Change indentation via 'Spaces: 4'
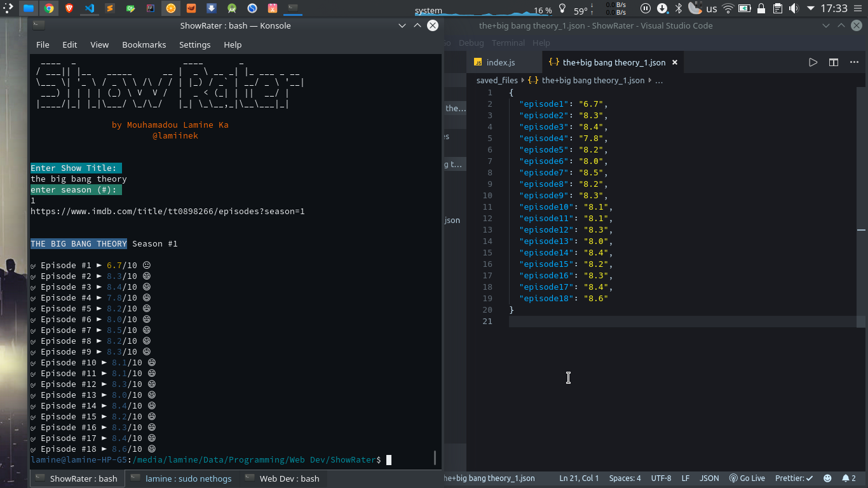Viewport: 868px width, 488px height. 625,478
